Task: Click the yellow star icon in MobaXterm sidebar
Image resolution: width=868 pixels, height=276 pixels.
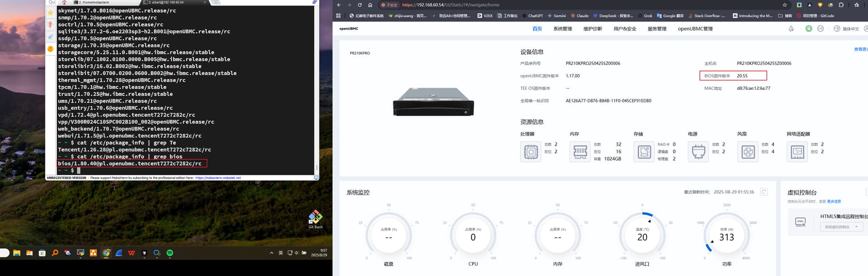Action: (51, 13)
